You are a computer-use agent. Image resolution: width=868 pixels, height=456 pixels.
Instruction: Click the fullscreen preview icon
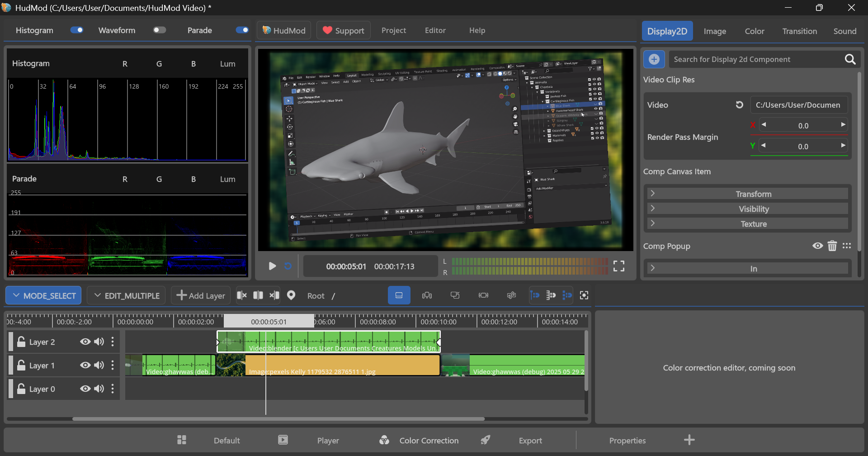tap(619, 266)
